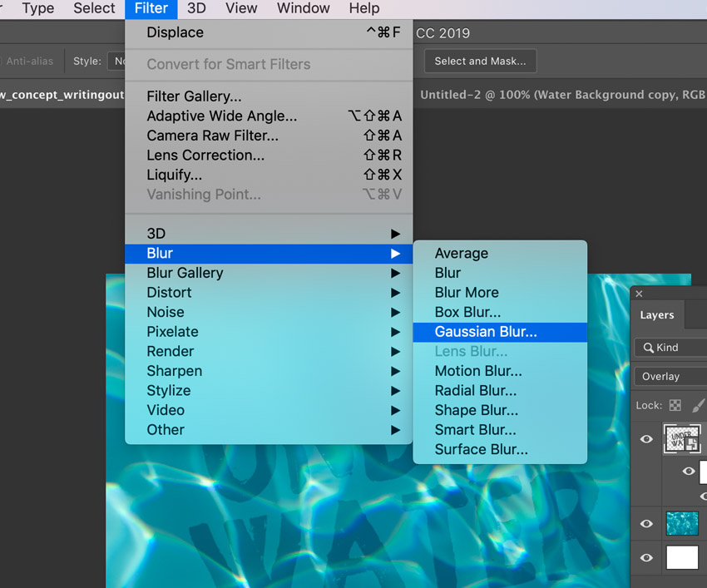Apply the plain Blur filter
Screen dimensions: 707x588
(x=500, y=273)
